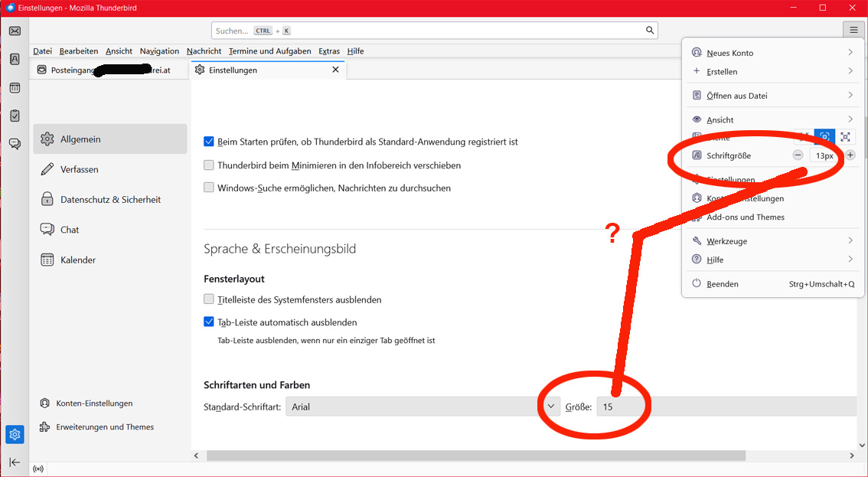Open Kalender settings category
868x477 pixels.
tap(110, 260)
